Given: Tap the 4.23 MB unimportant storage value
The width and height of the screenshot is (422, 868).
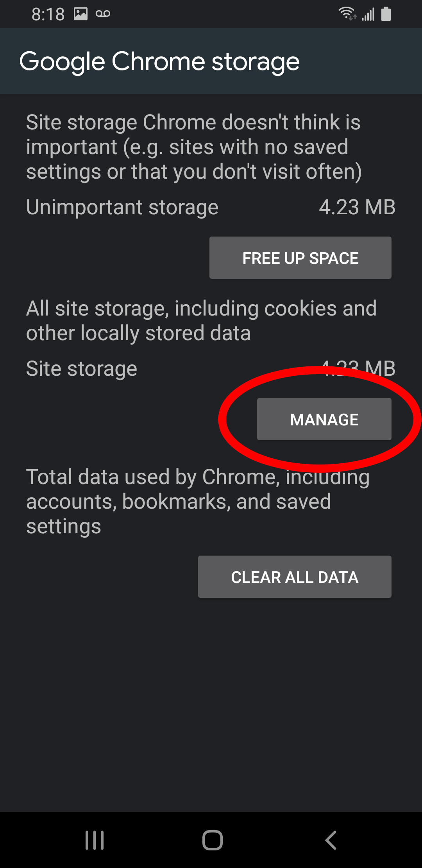Looking at the screenshot, I should [x=357, y=207].
